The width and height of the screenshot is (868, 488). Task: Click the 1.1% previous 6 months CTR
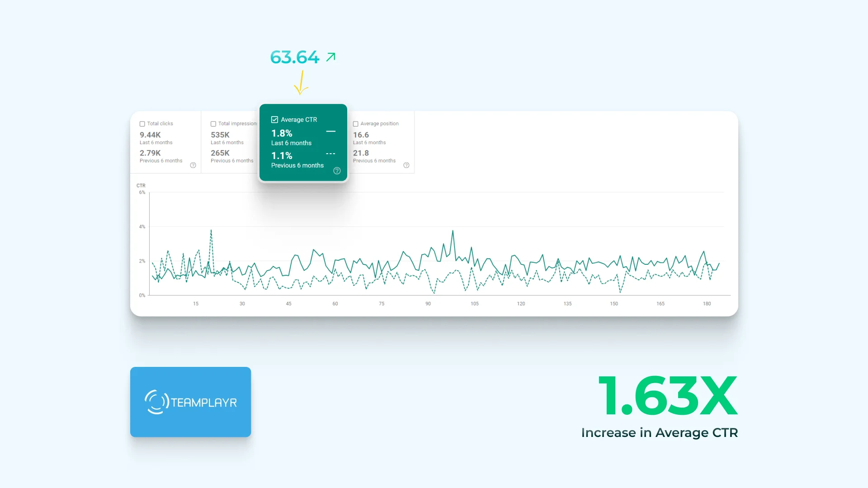click(x=282, y=155)
